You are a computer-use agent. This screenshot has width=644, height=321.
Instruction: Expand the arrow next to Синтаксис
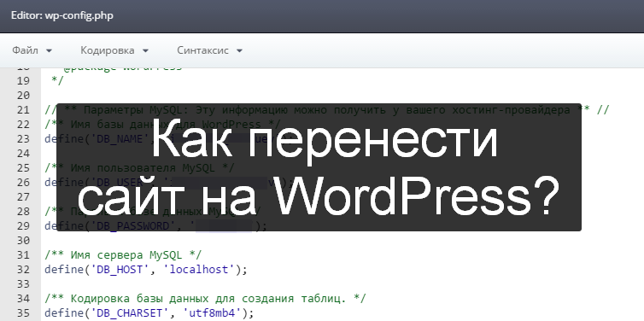tap(239, 51)
